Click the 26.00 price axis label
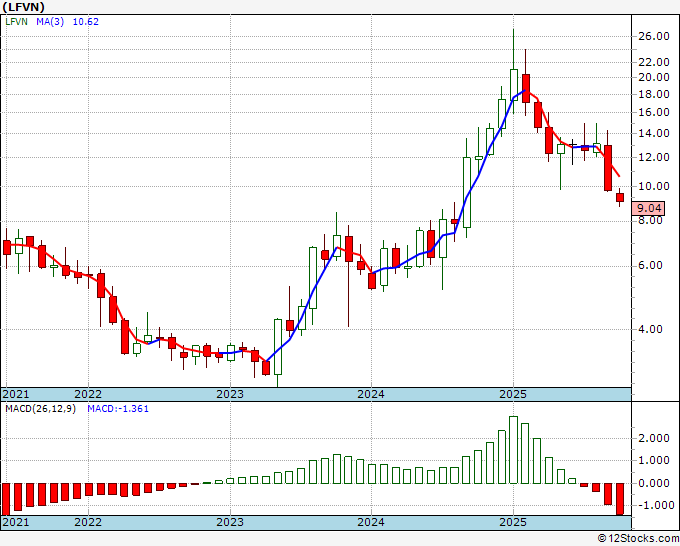This screenshot has height=546, width=680. (652, 37)
